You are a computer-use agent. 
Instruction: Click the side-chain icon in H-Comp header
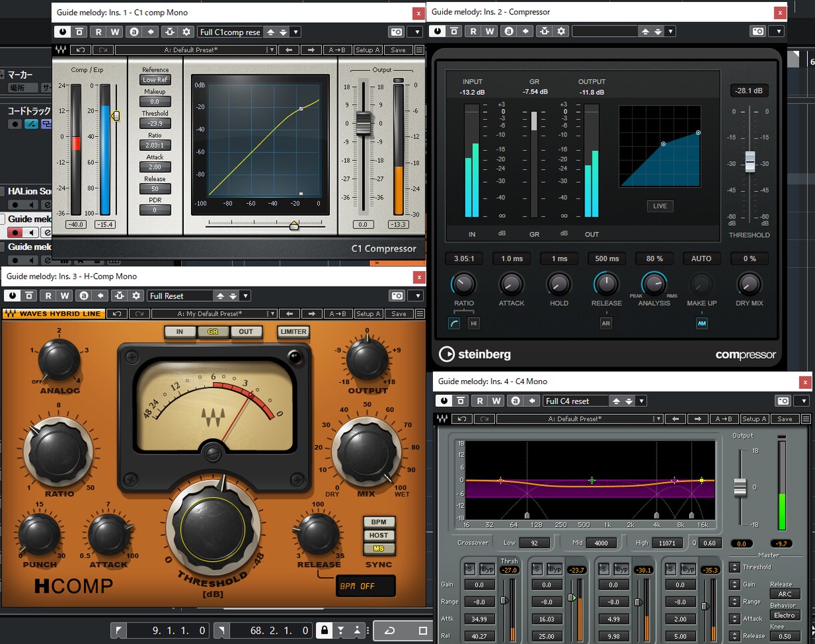tap(118, 296)
